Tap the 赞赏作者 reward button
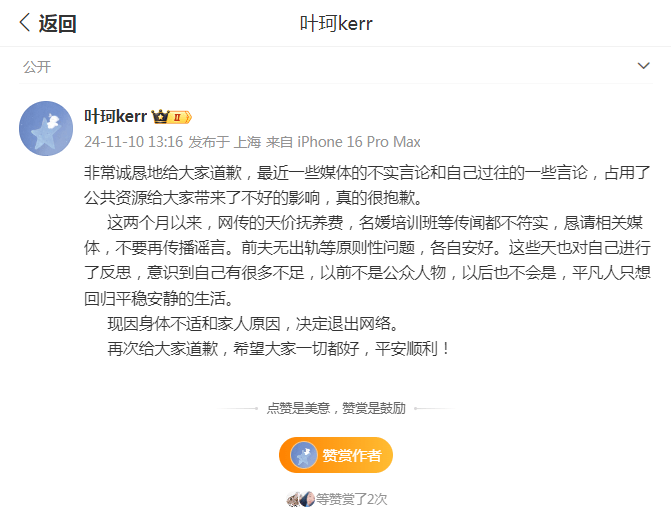 click(336, 455)
